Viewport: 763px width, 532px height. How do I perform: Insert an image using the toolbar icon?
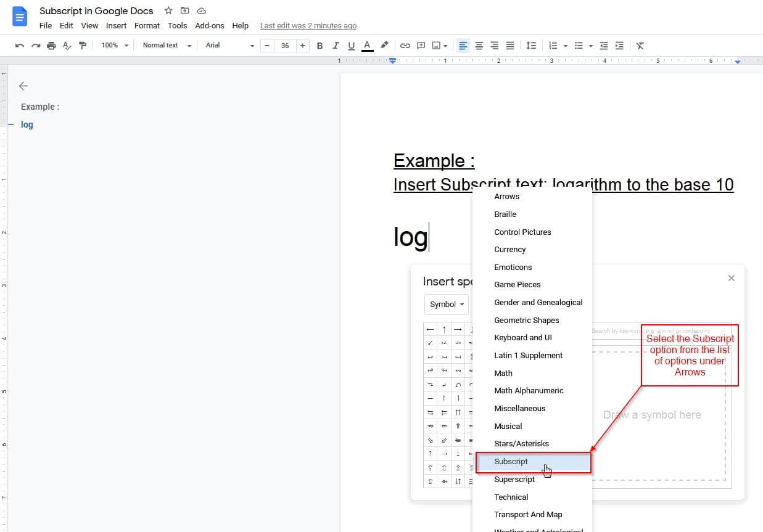436,45
